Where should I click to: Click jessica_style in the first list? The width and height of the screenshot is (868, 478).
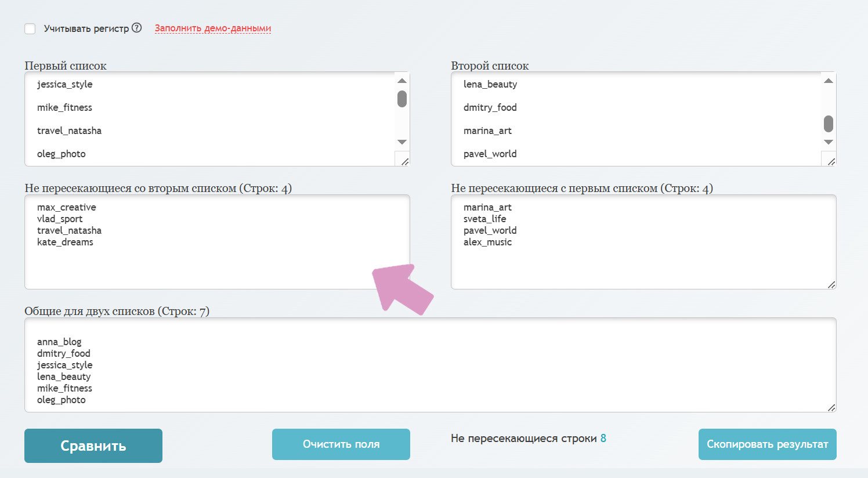(65, 84)
